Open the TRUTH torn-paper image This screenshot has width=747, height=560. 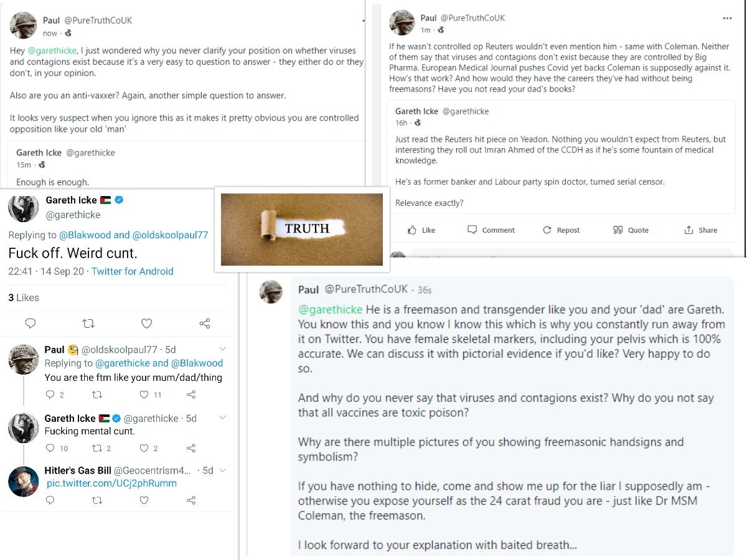[302, 229]
